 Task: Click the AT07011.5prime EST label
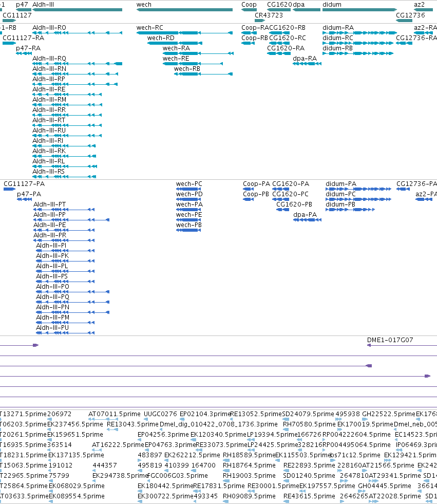(x=115, y=414)
